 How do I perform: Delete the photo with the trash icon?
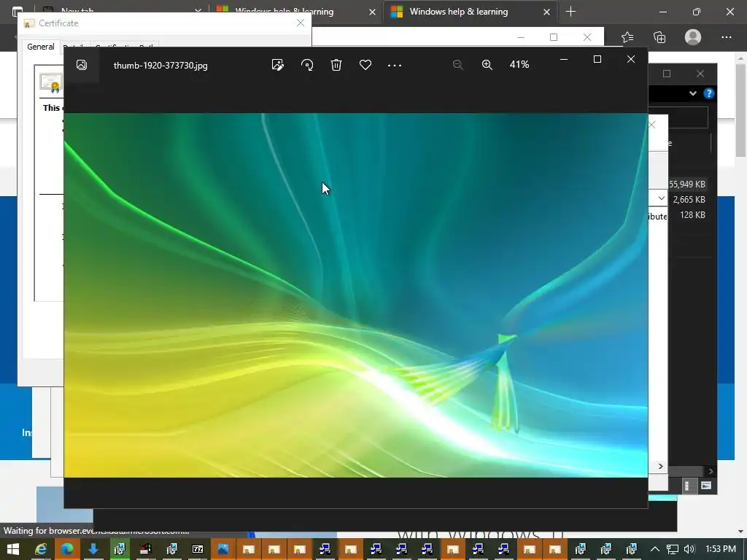[x=336, y=65]
